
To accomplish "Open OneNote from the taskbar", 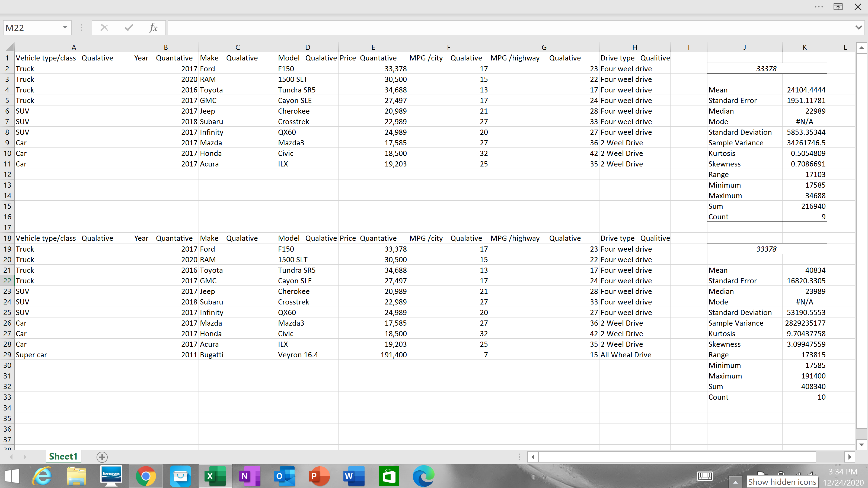I will pos(249,476).
